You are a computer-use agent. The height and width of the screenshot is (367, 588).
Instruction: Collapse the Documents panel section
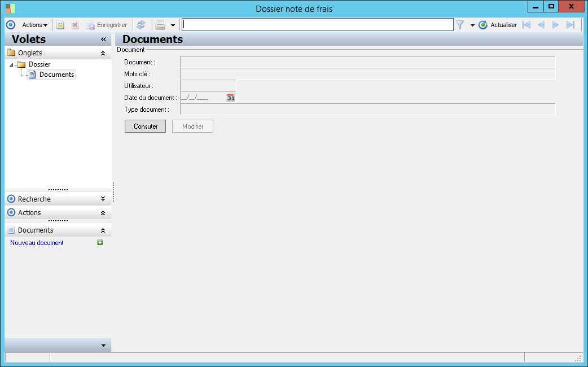(x=103, y=230)
